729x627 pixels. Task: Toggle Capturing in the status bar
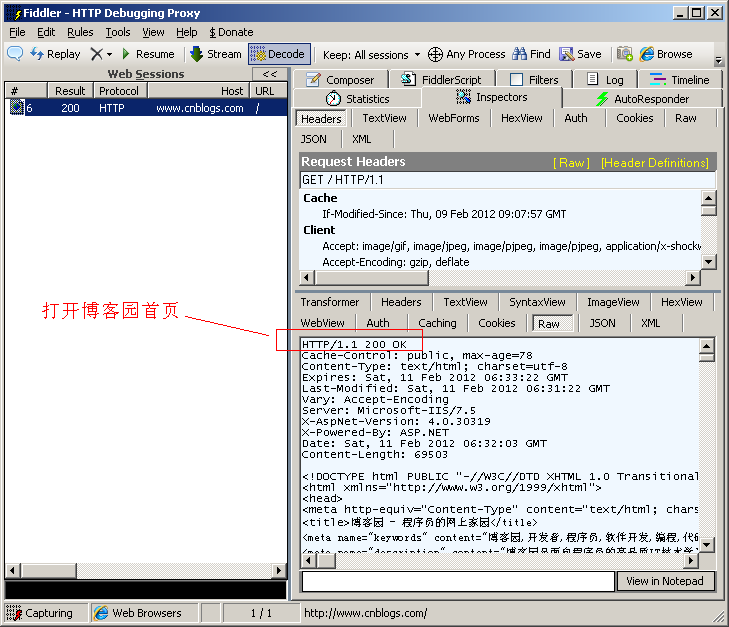coord(40,613)
